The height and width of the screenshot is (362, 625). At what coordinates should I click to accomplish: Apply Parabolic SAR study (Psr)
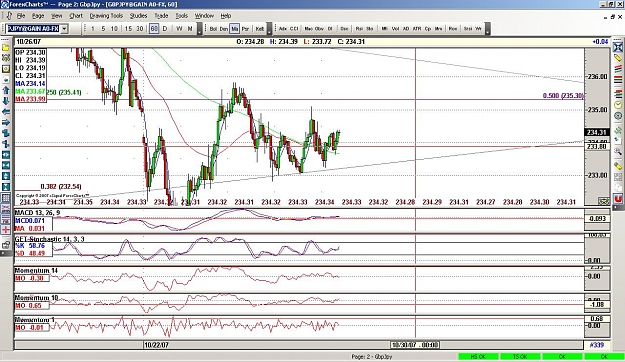(x=245, y=29)
